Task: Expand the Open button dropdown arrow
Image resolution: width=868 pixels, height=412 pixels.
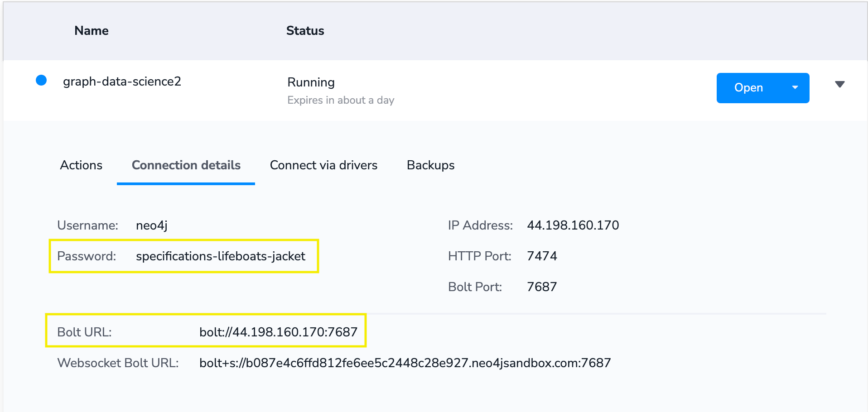Action: 795,88
